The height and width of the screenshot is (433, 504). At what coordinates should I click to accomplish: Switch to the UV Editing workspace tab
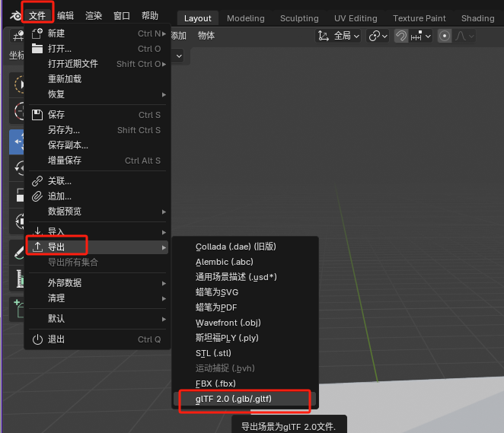pos(356,18)
